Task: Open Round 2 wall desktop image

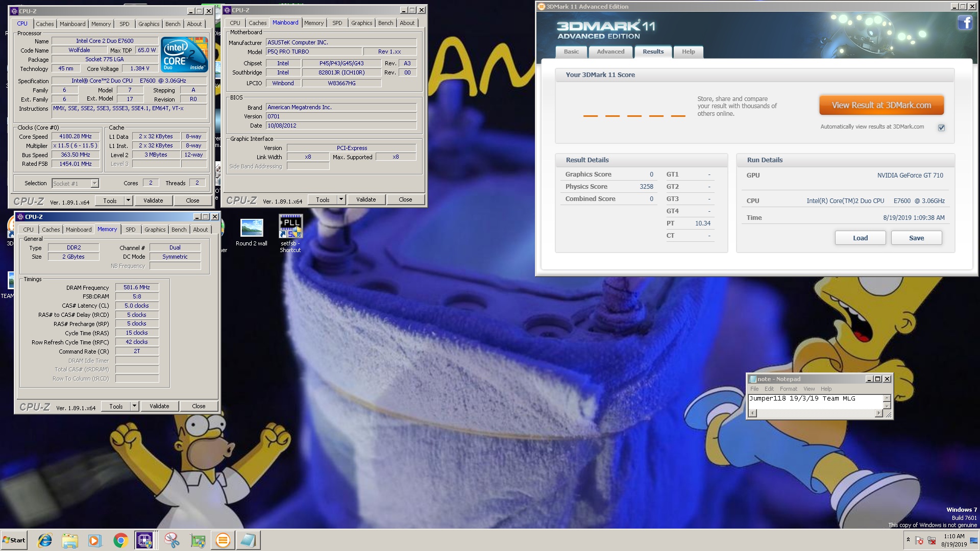Action: (x=252, y=233)
